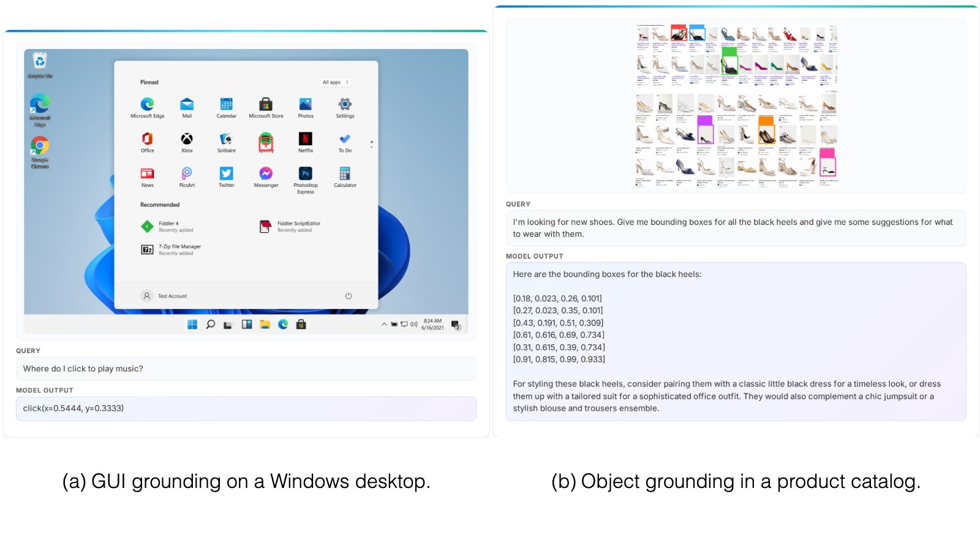Start the Solitaire game
This screenshot has width=980, height=548.
coord(226,142)
